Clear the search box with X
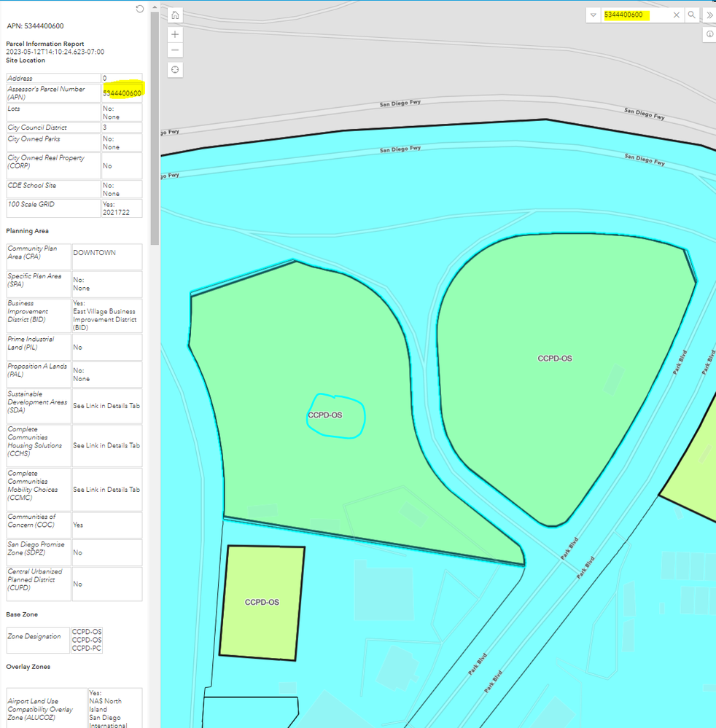 pyautogui.click(x=677, y=15)
